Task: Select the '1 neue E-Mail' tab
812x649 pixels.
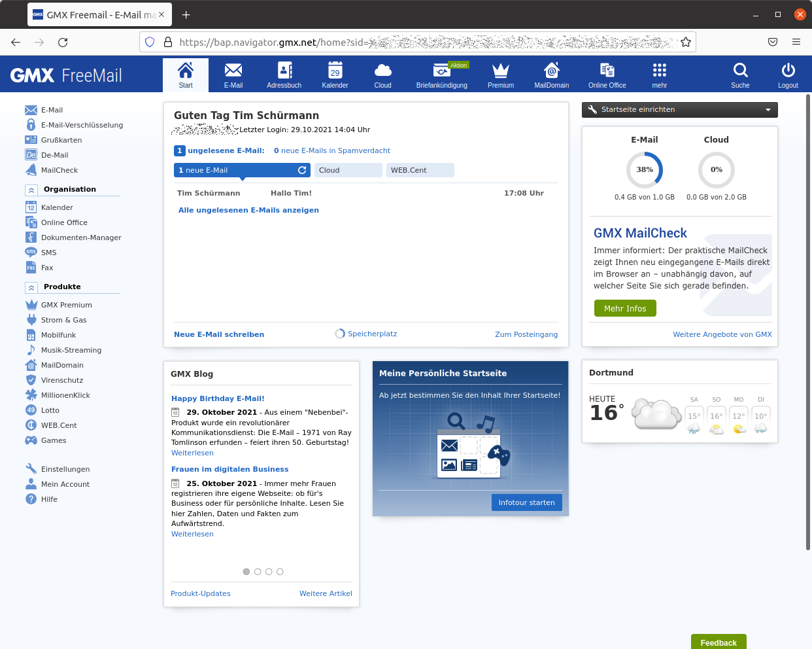Action: [242, 170]
